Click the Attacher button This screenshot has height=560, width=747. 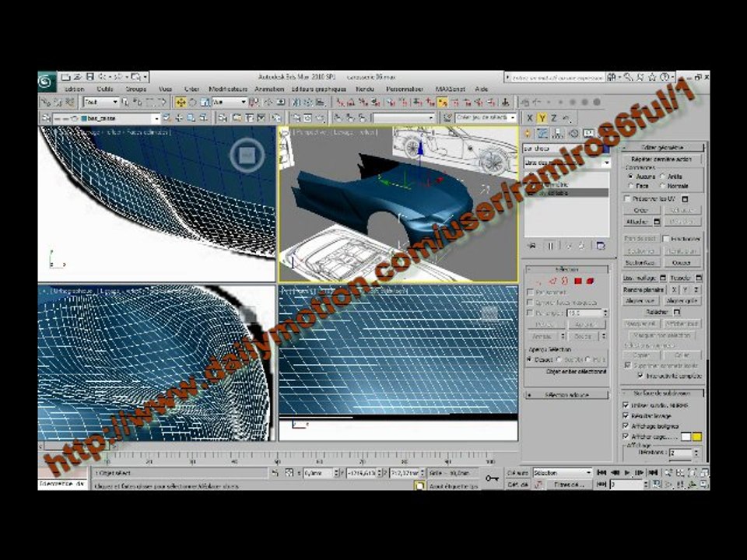coord(637,222)
